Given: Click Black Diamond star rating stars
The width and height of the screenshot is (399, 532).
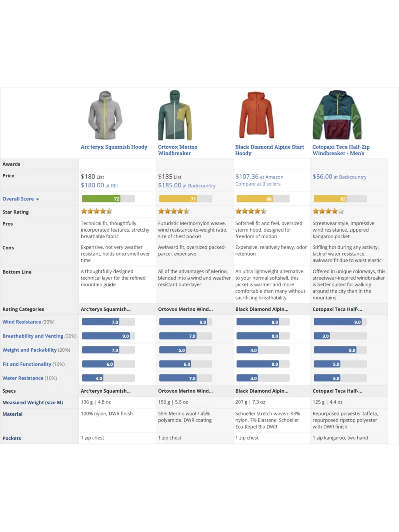Looking at the screenshot, I should [x=251, y=211].
